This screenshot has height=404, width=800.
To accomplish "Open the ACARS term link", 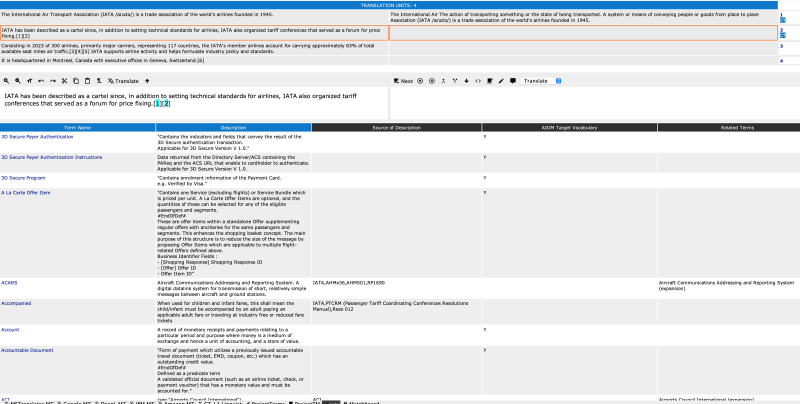I will pos(9,282).
